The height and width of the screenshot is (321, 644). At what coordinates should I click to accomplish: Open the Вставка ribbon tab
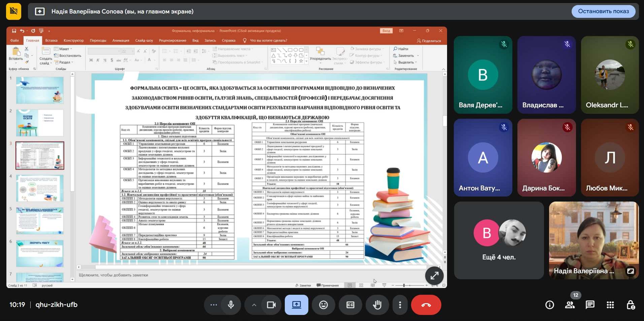coord(51,40)
